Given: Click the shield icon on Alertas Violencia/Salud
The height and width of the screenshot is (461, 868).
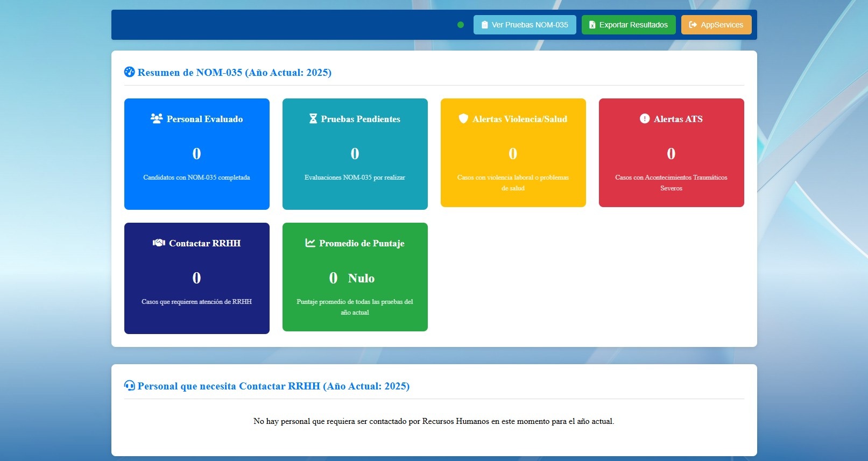Looking at the screenshot, I should (x=463, y=118).
